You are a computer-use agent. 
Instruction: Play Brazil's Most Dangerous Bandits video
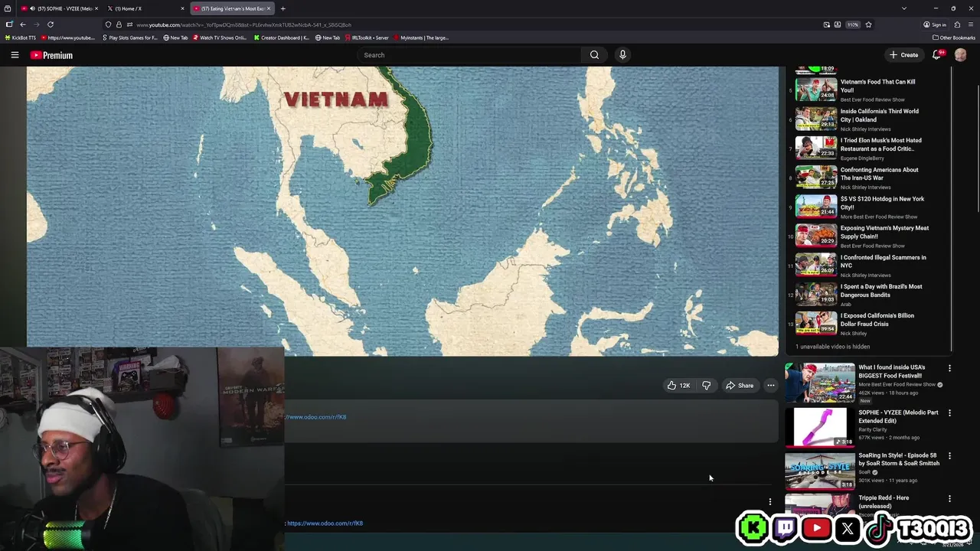click(816, 294)
